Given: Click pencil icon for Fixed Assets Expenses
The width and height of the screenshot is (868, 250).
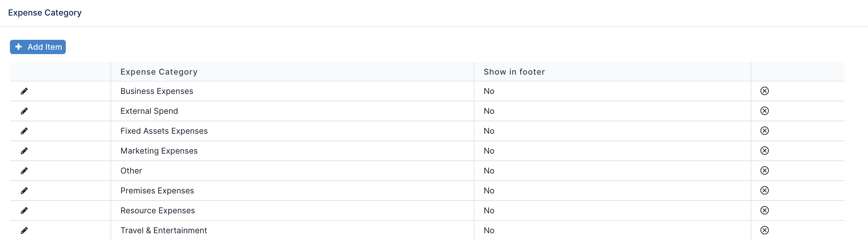Looking at the screenshot, I should [x=24, y=131].
